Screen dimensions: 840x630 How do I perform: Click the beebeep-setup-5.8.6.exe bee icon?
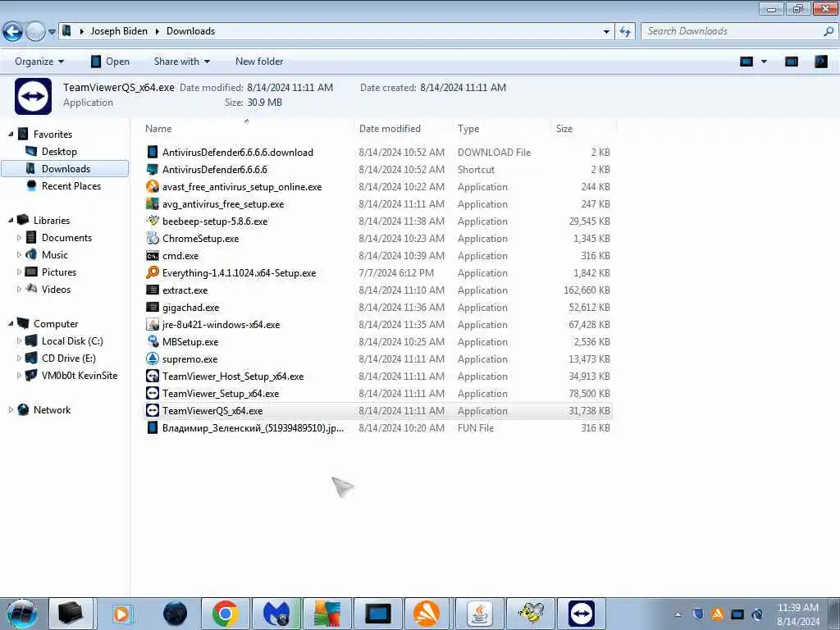[153, 221]
